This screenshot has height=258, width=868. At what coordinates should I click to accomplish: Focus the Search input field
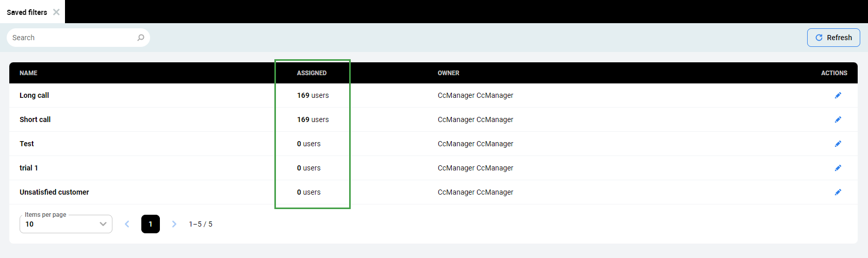(72, 38)
